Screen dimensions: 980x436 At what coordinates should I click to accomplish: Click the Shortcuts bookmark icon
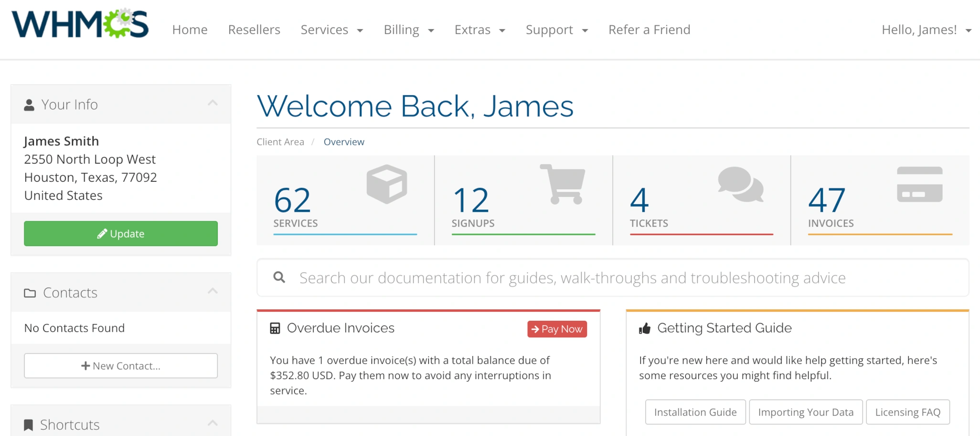pyautogui.click(x=29, y=424)
